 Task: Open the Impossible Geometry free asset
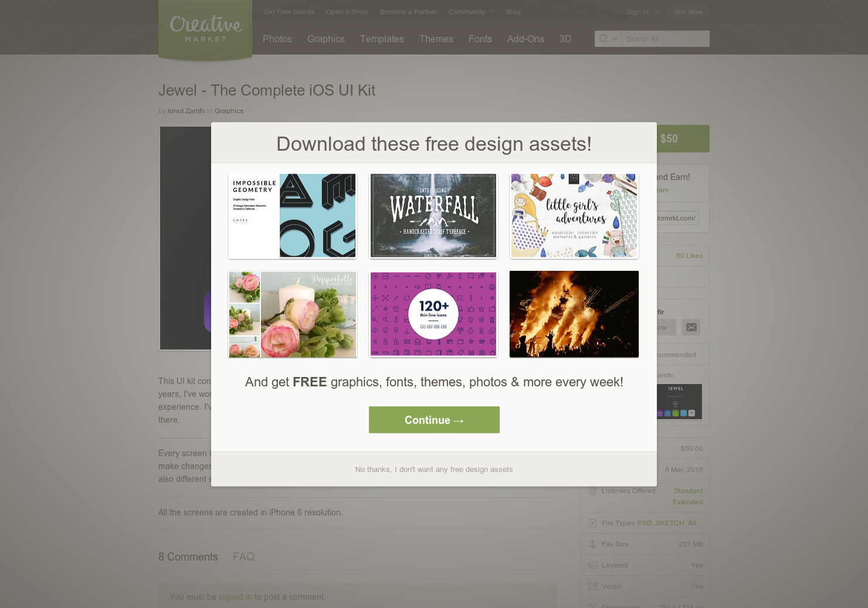pos(292,215)
